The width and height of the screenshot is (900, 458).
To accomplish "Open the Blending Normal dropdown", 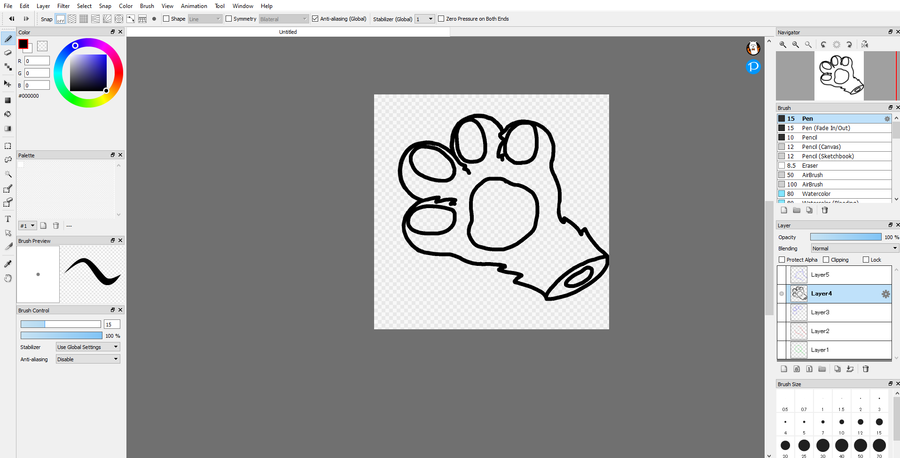I will [855, 249].
